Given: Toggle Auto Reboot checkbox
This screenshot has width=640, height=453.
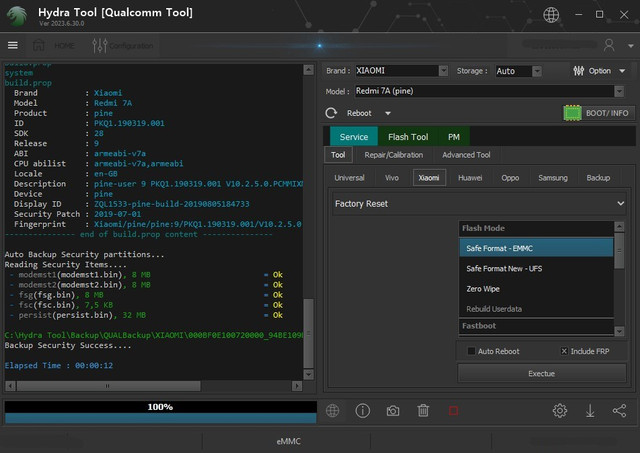Looking at the screenshot, I should 471,351.
